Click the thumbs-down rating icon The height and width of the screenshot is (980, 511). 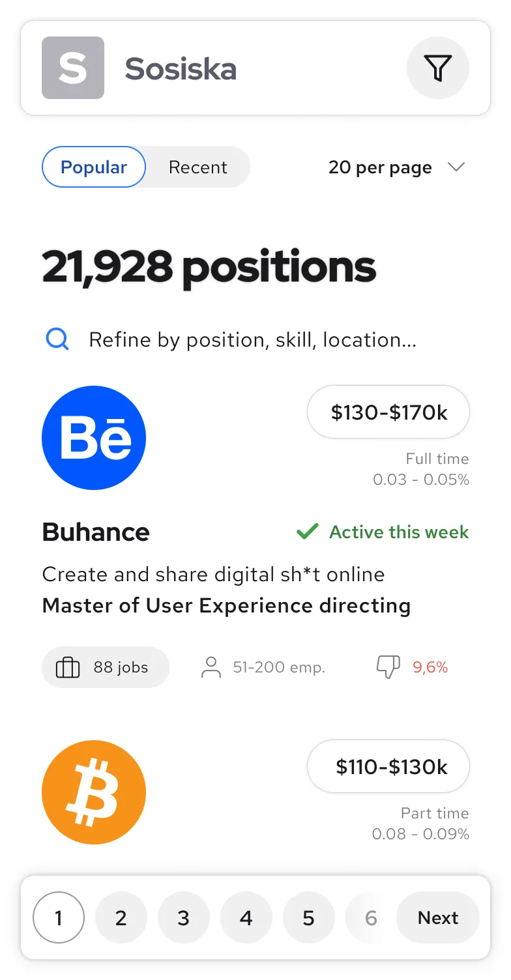click(388, 667)
